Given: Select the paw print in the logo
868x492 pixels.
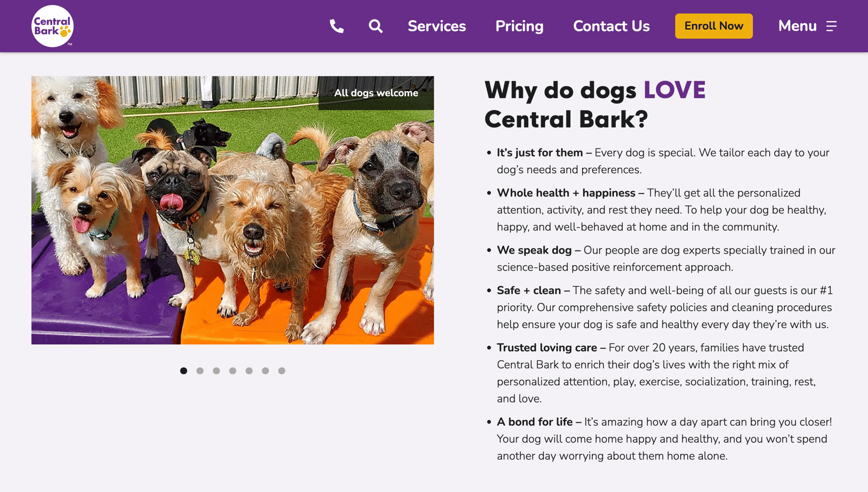Looking at the screenshot, I should (x=66, y=31).
